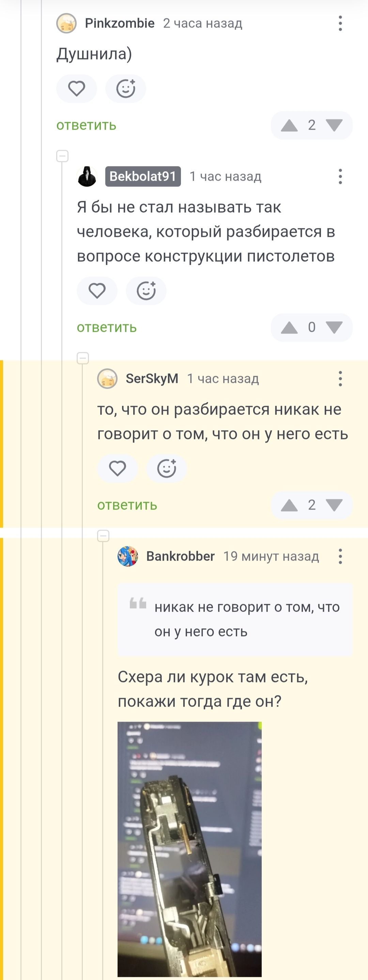This screenshot has width=368, height=980.
Task: Open three-dot menu on Pinkzombie's comment
Action: 340,23
